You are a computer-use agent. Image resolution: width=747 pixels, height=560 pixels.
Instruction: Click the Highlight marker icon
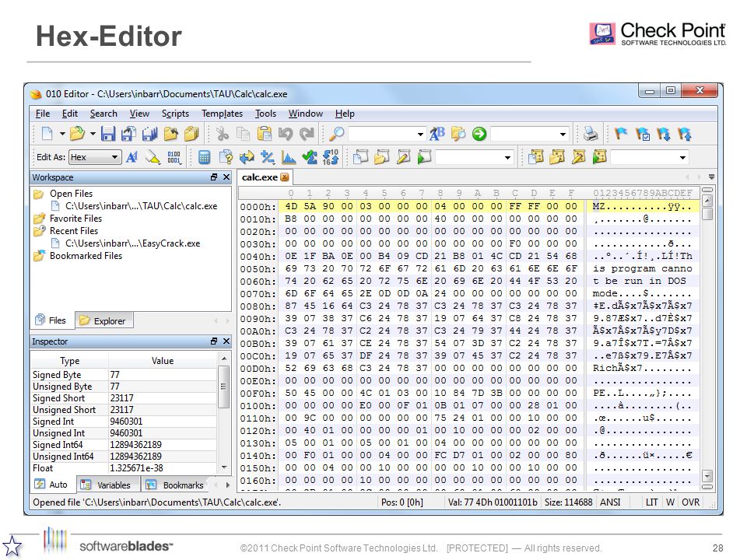[x=153, y=157]
